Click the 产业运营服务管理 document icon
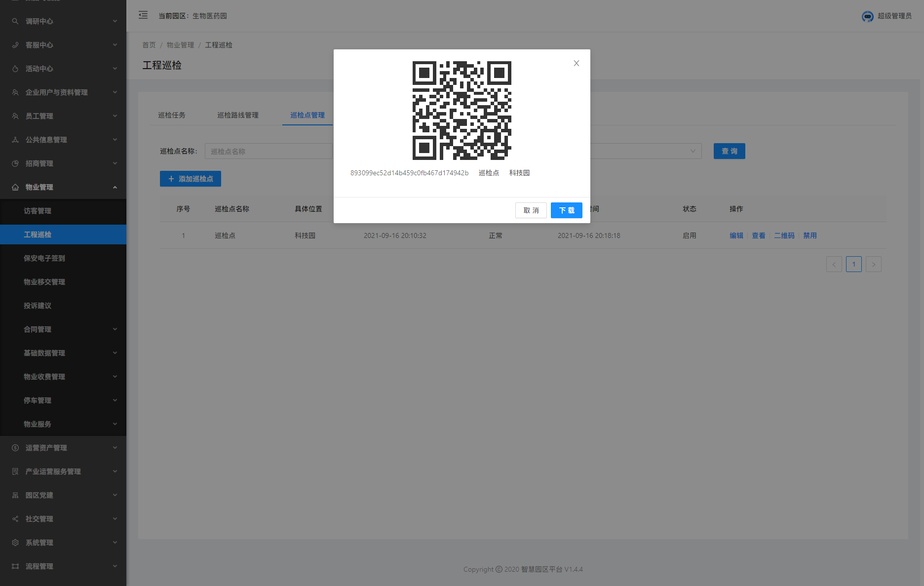 pos(15,471)
